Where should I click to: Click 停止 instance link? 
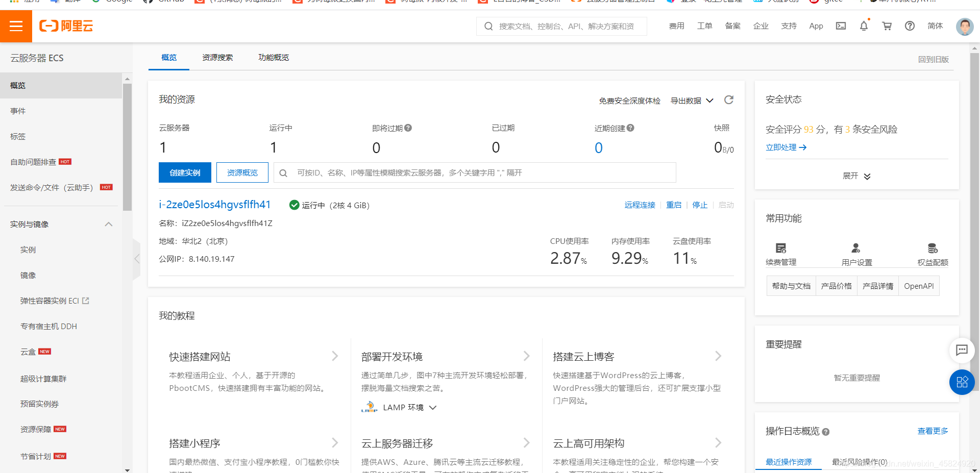[700, 205]
